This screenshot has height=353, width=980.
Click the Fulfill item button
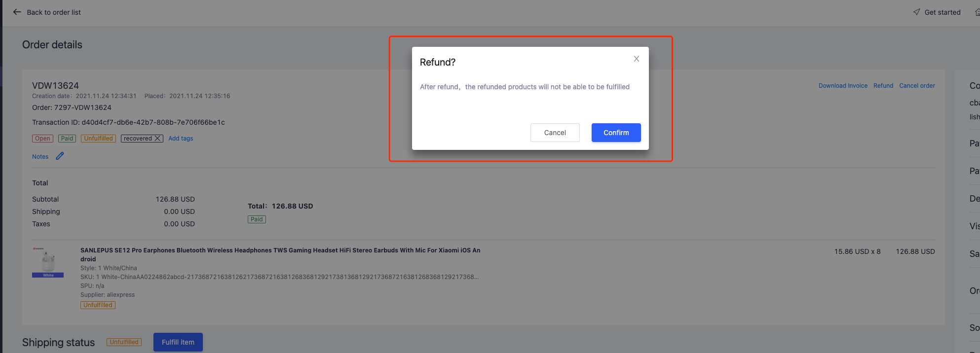tap(178, 342)
